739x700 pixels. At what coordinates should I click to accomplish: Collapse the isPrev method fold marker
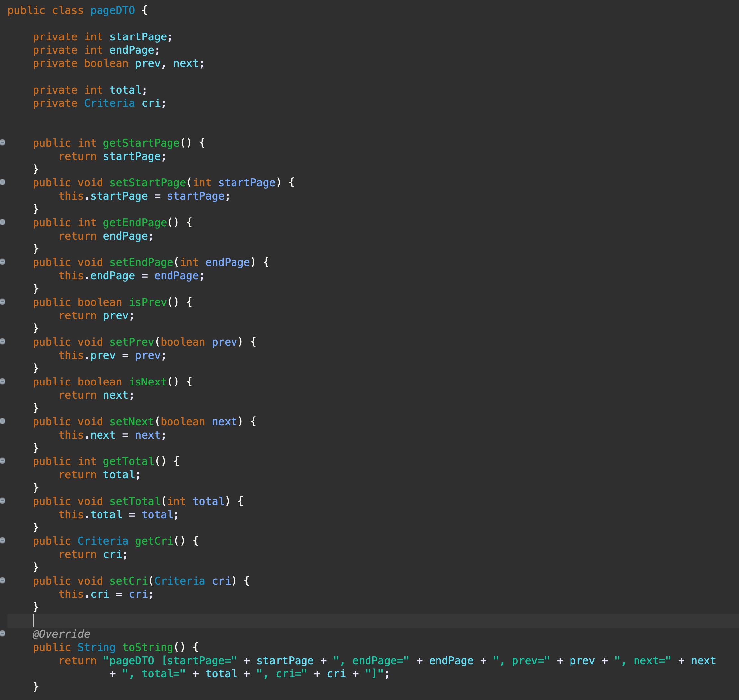(3, 302)
